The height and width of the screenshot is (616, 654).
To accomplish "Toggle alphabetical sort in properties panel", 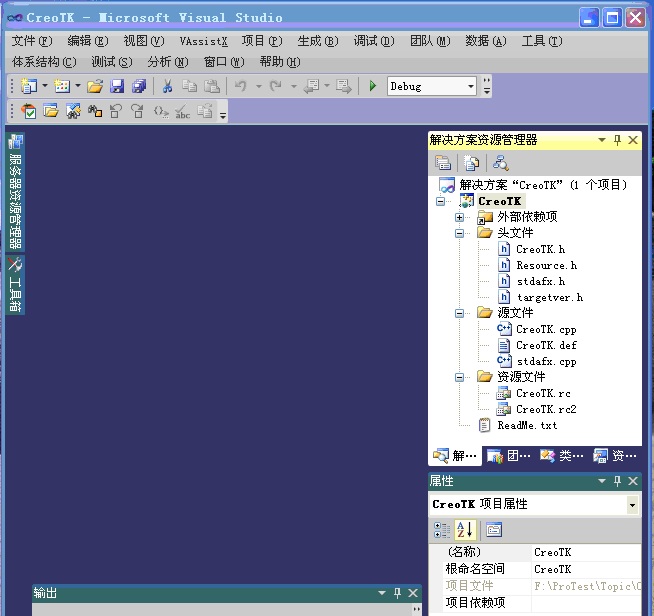I will (465, 530).
